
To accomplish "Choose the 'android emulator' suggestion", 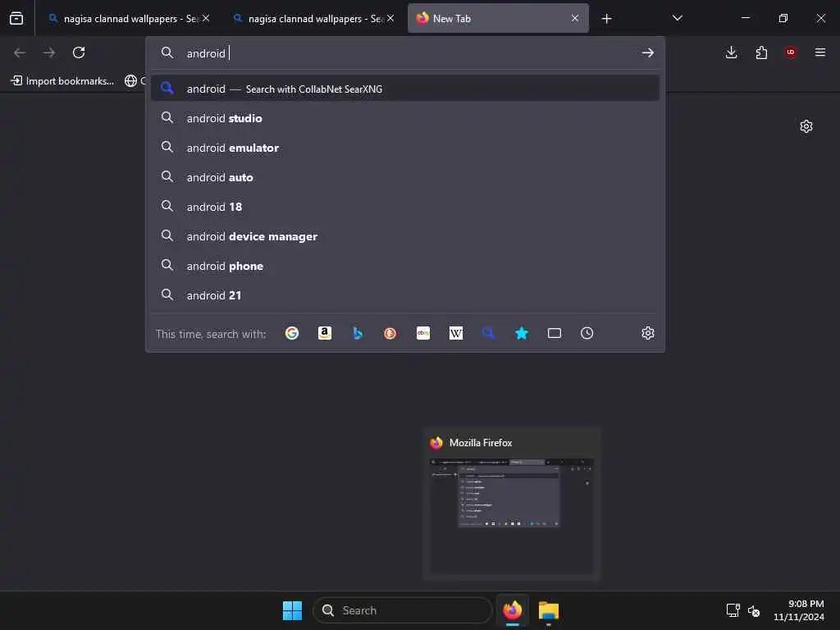I will [405, 148].
